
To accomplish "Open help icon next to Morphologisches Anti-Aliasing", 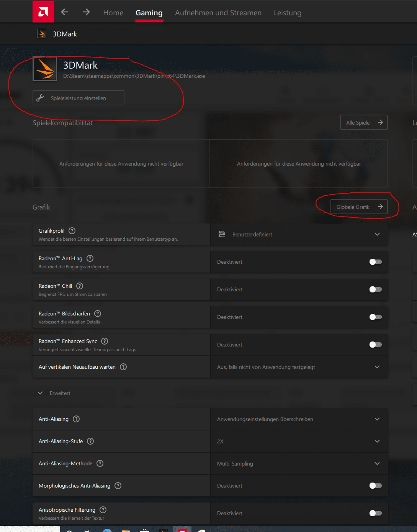I will [x=118, y=486].
